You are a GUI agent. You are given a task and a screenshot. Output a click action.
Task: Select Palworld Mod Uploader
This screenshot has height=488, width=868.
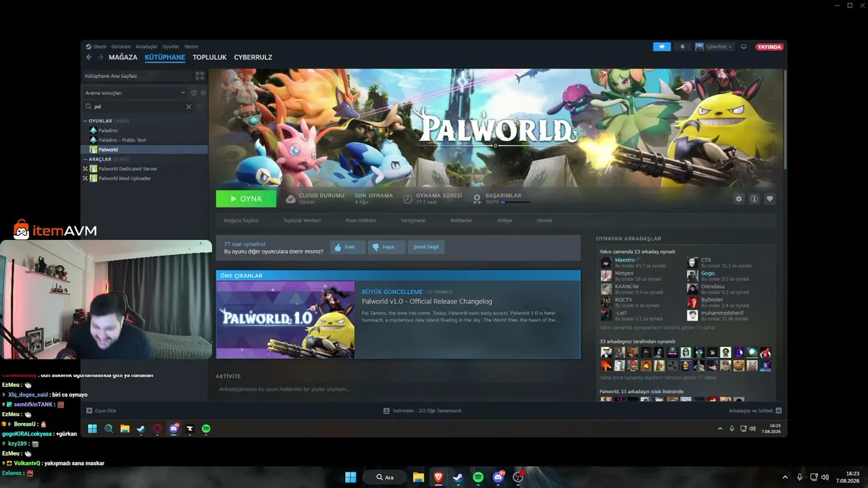[125, 178]
